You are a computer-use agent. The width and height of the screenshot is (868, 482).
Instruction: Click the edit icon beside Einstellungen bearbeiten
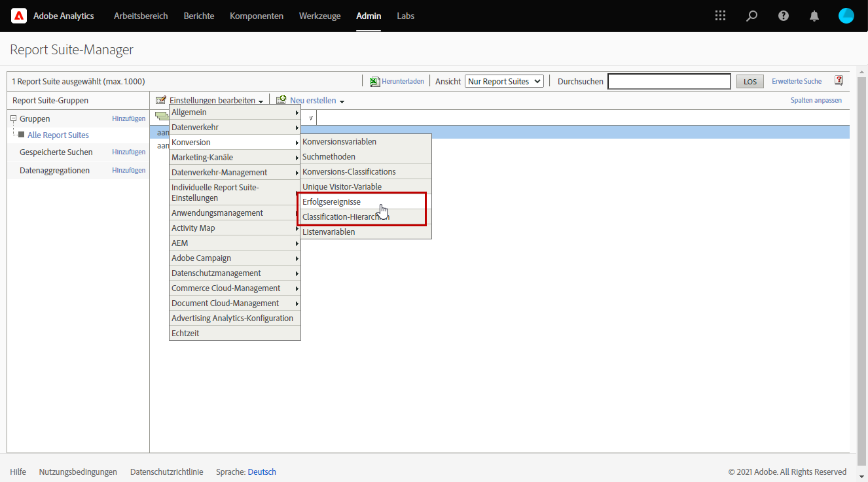(160, 100)
